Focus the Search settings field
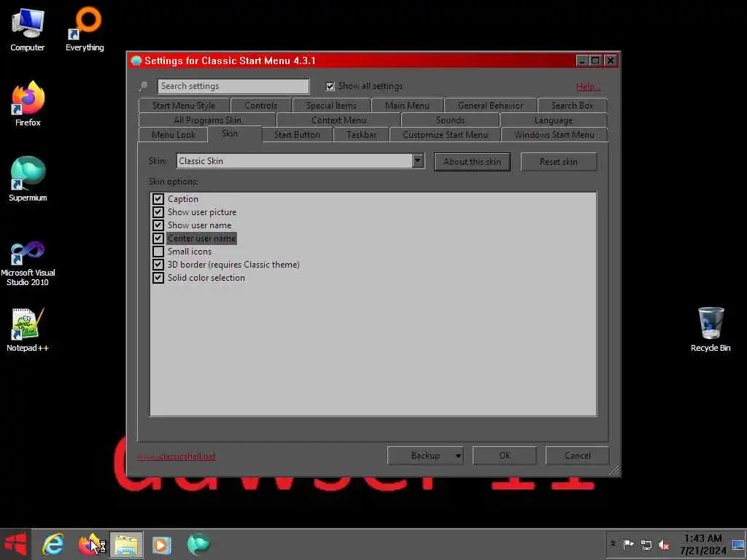This screenshot has height=560, width=747. pos(233,86)
